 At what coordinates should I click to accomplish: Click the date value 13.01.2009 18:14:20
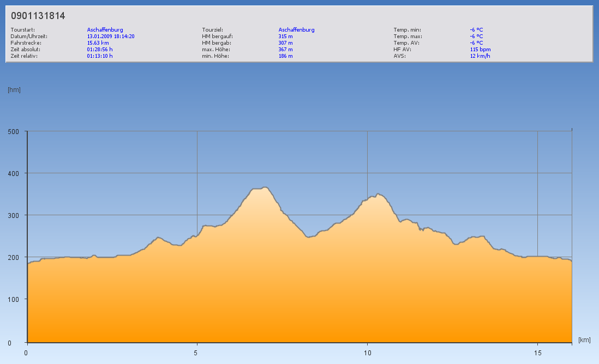pyautogui.click(x=111, y=37)
